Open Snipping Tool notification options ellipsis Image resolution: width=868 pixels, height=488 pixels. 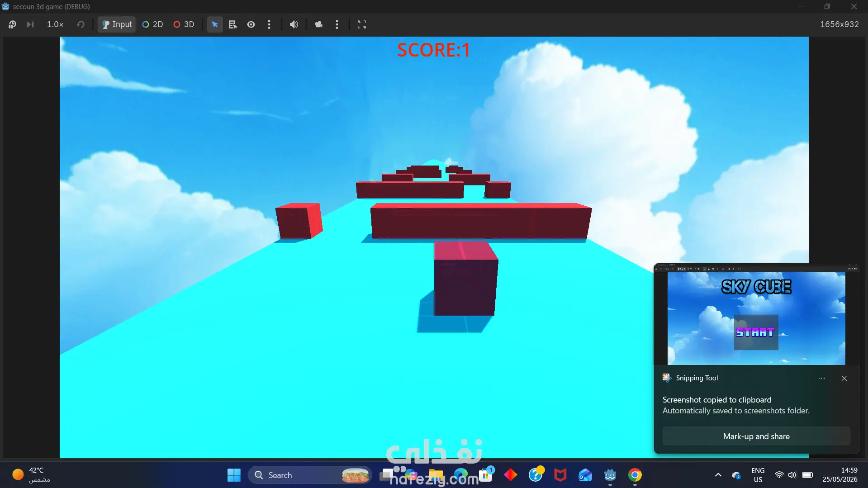[821, 378]
